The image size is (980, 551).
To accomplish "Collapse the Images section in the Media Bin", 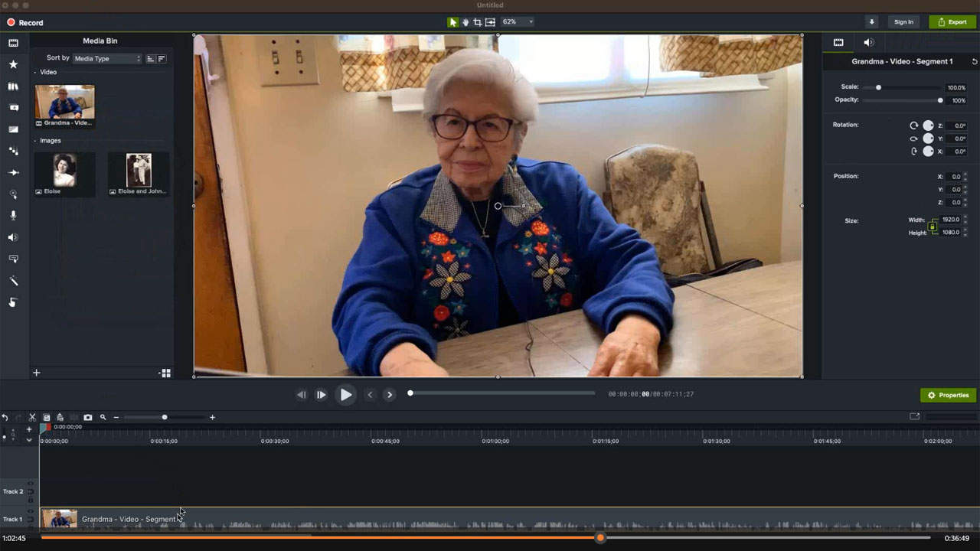I will pos(36,140).
